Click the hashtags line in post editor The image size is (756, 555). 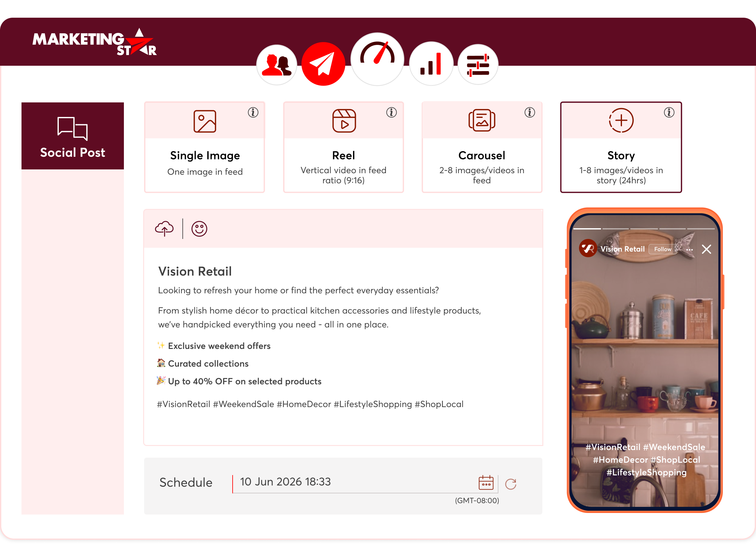tap(310, 404)
